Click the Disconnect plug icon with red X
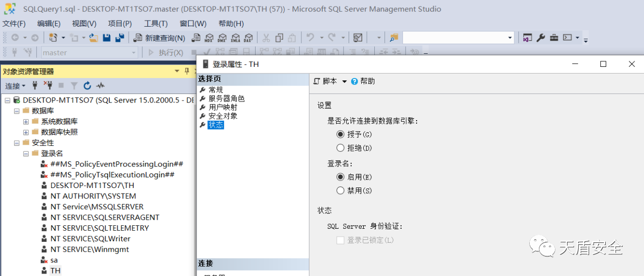Image resolution: width=644 pixels, height=276 pixels. tap(48, 85)
